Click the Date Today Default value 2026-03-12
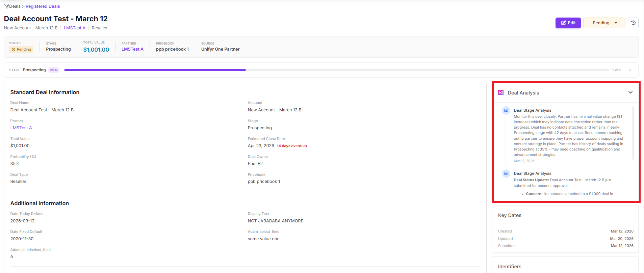The image size is (644, 273). click(22, 221)
